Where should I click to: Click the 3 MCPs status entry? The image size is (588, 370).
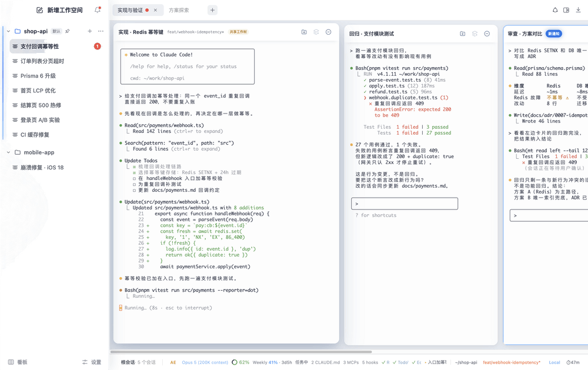coord(351,362)
